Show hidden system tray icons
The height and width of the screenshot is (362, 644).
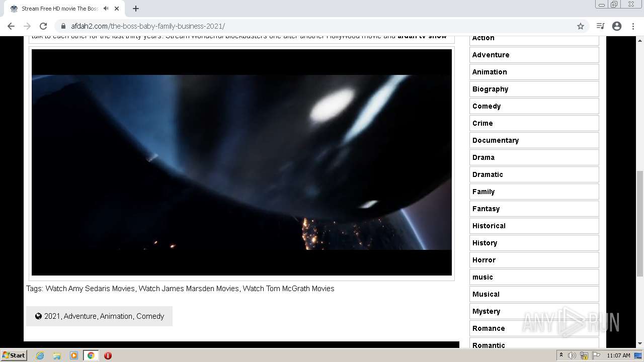[x=561, y=355]
